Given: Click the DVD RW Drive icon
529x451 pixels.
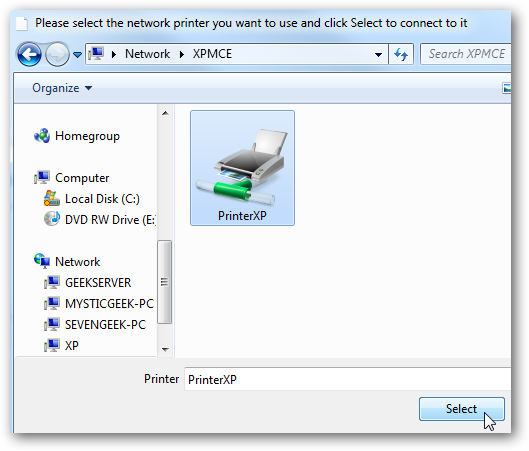Looking at the screenshot, I should pos(52,219).
